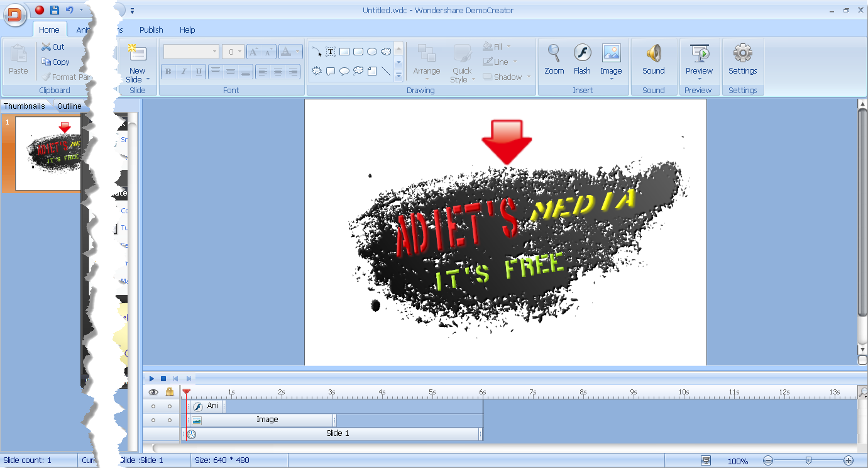Center text horizontally

pyautogui.click(x=278, y=72)
